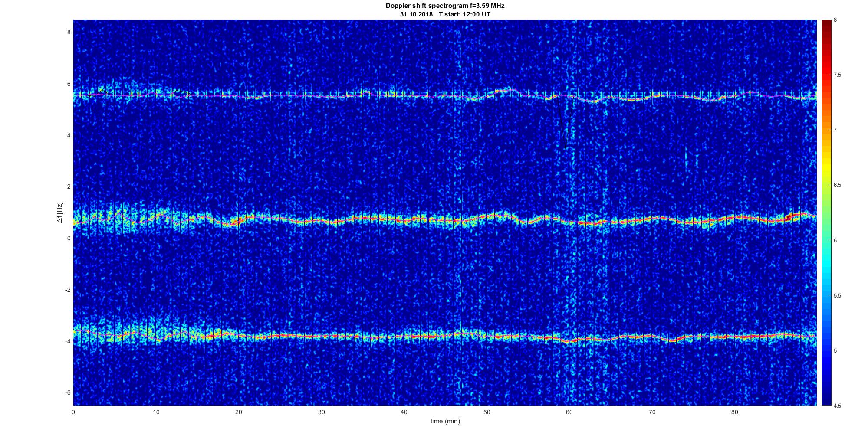
Task: Click the y-axis label 'Δf [Hz]'
Action: click(x=59, y=213)
